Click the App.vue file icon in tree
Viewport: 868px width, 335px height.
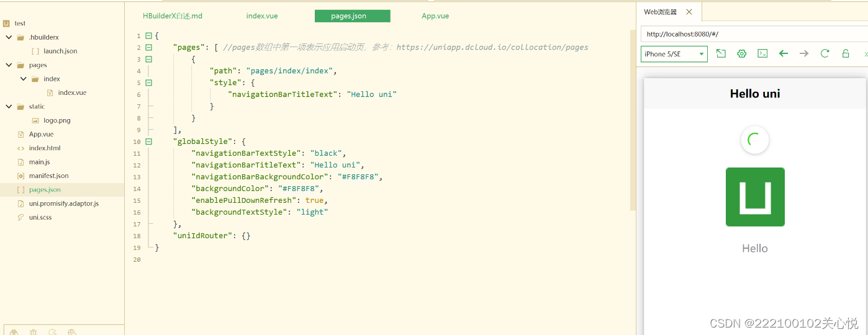21,134
